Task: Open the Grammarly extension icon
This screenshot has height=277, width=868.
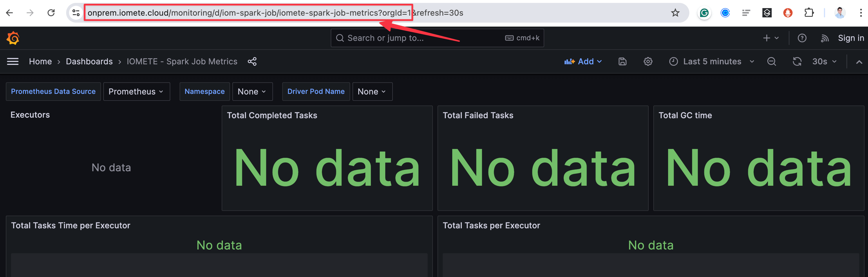Action: [x=704, y=13]
